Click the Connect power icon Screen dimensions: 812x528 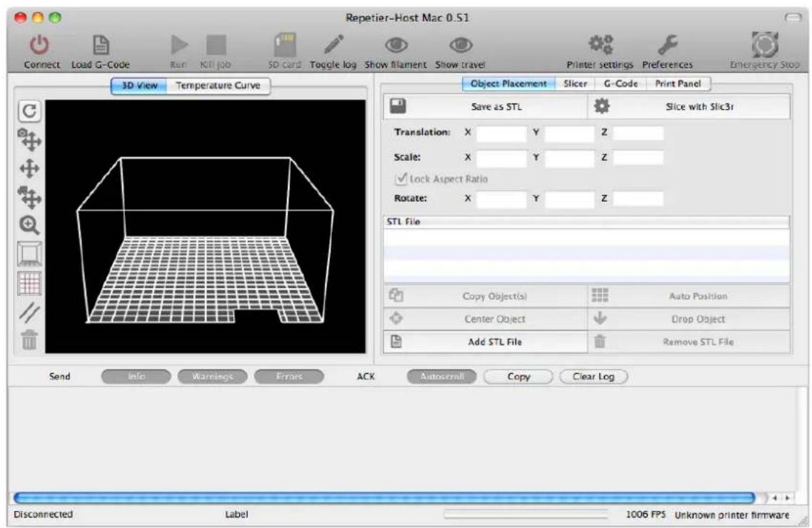point(39,45)
